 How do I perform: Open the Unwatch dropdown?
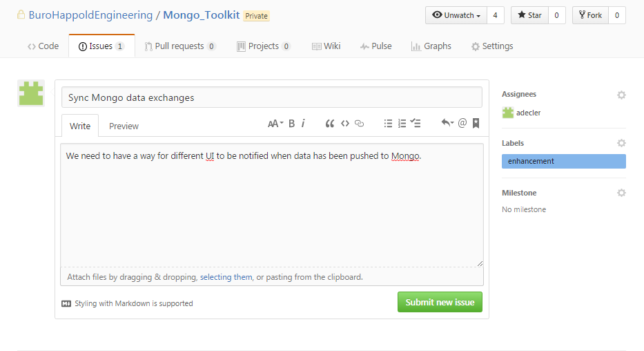click(x=456, y=15)
